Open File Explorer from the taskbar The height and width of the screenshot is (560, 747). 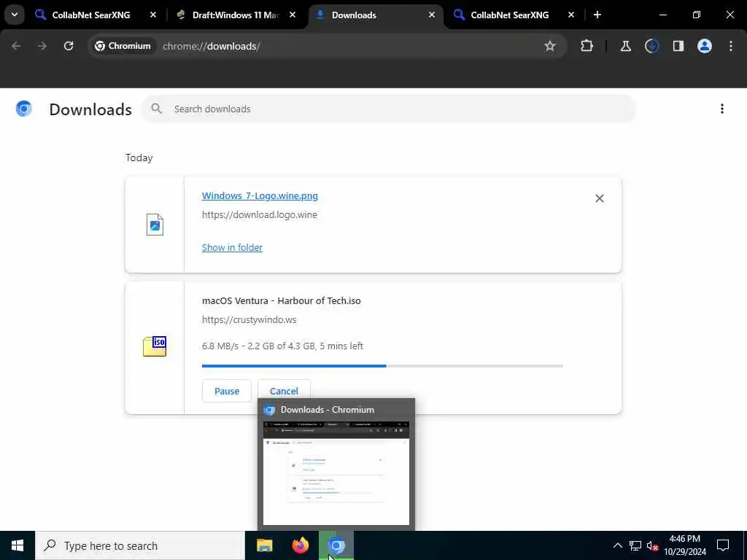click(x=264, y=545)
